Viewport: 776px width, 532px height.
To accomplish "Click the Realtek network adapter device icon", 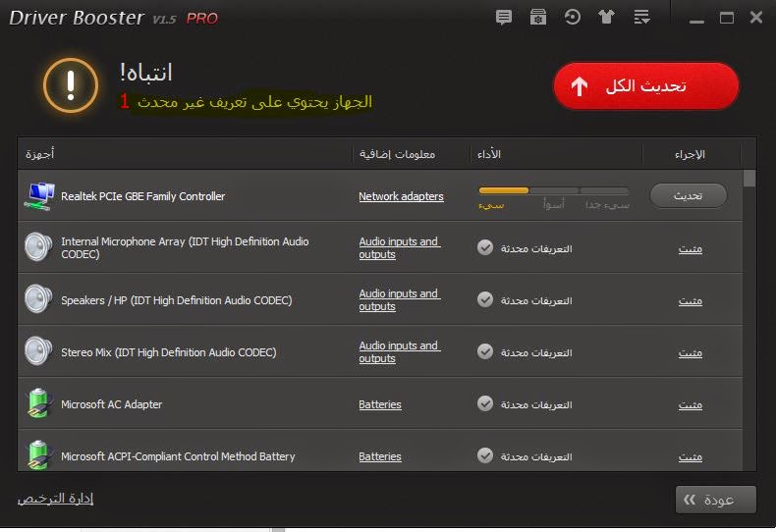I will pos(38,196).
